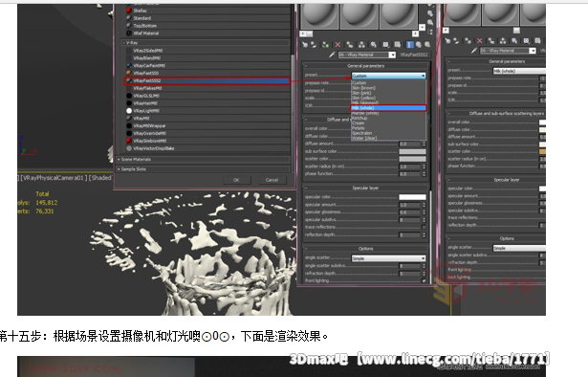Click Assign Material to Selection icon, right editor
588x377 pixels.
coord(468,41)
